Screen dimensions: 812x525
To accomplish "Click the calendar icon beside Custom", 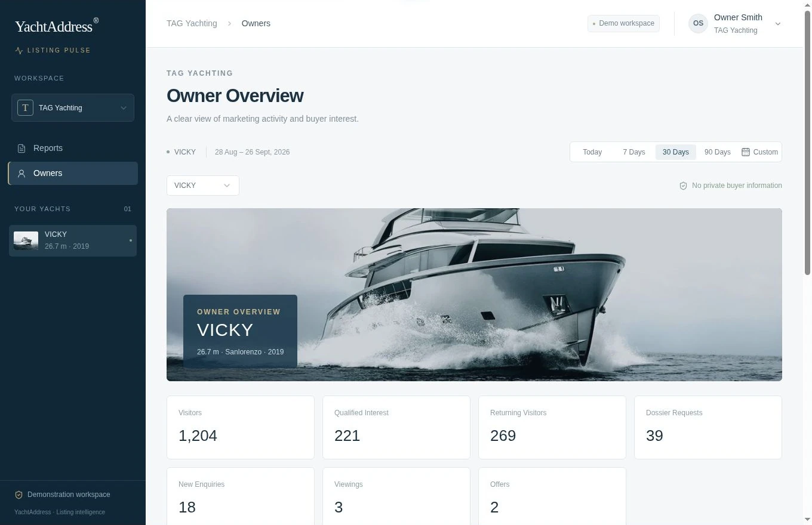I will coord(746,152).
